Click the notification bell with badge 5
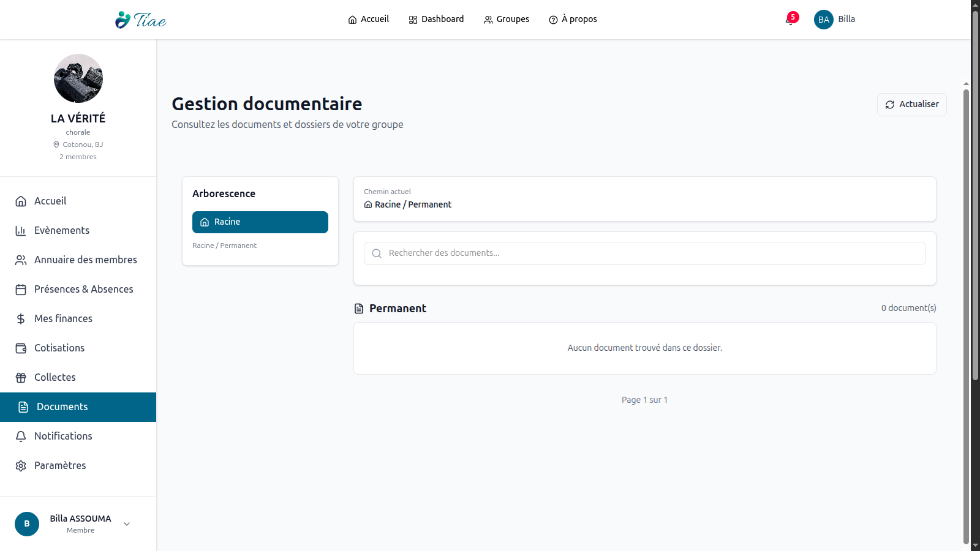 [x=791, y=20]
